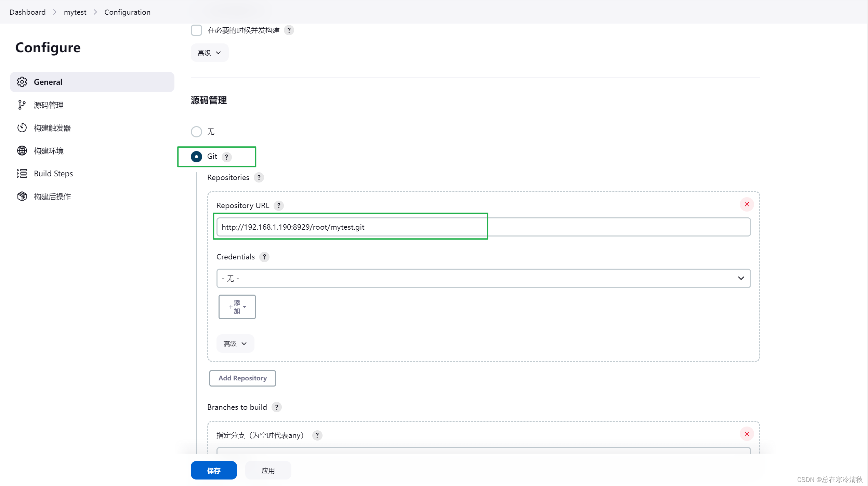Open the Credentials dropdown
Screen dimensions: 868x486
pos(484,278)
